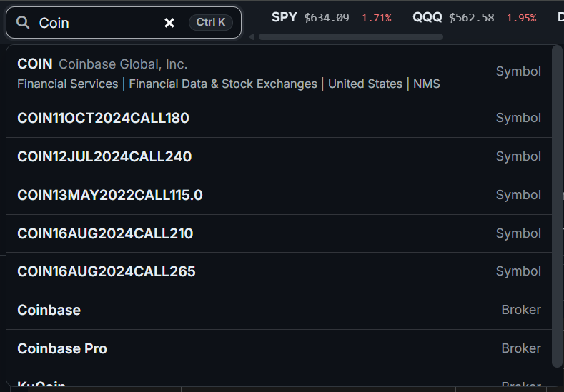The image size is (564, 392).
Task: Click the ticker tape horizontal scrollbar
Action: pyautogui.click(x=351, y=36)
